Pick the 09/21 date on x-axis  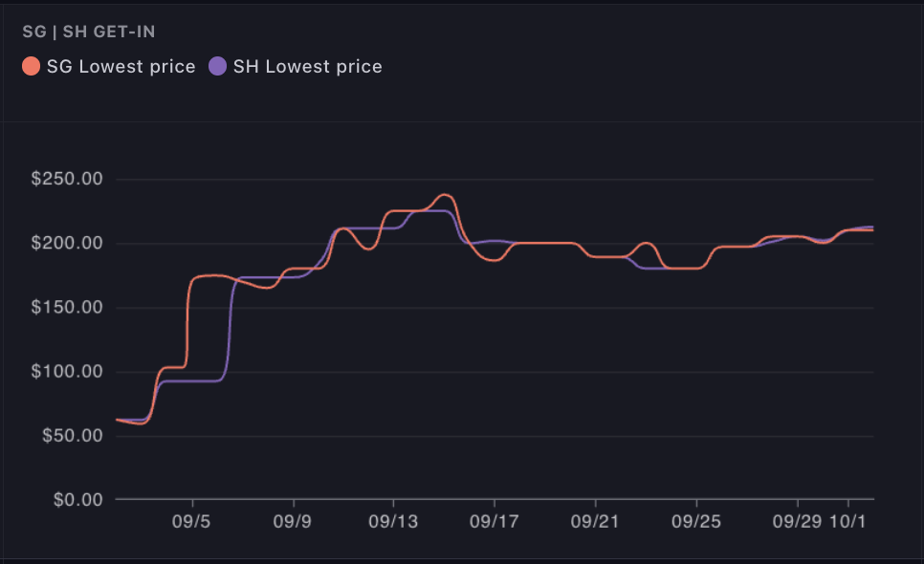click(x=595, y=525)
